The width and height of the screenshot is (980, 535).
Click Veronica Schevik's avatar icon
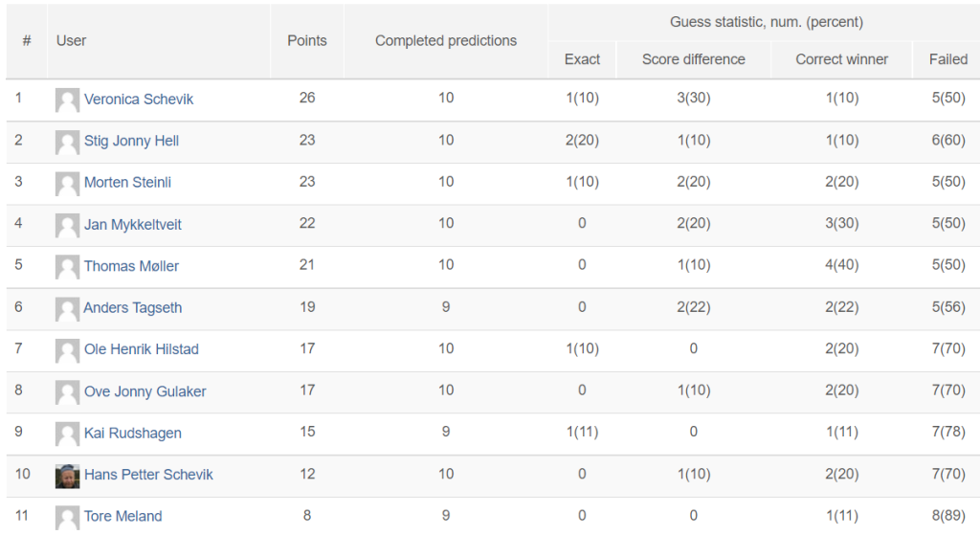(68, 100)
